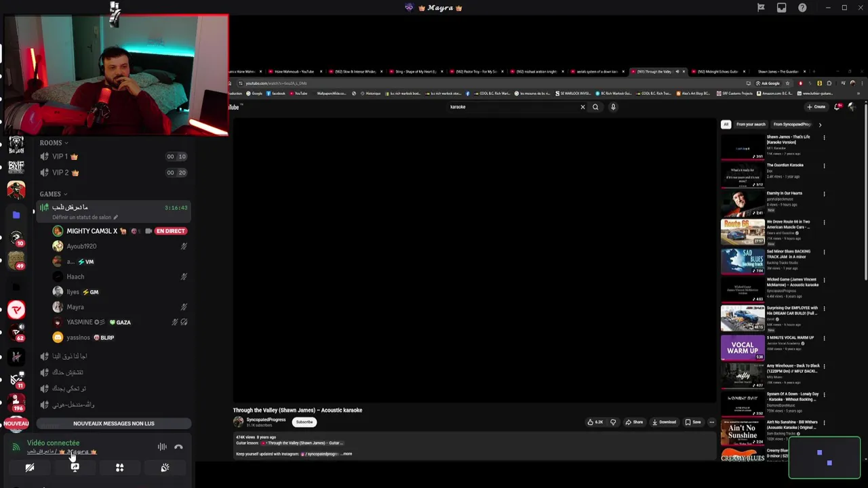Image resolution: width=868 pixels, height=488 pixels.
Task: Select user MIGHTY CAM3L X in voice list
Action: (x=92, y=231)
